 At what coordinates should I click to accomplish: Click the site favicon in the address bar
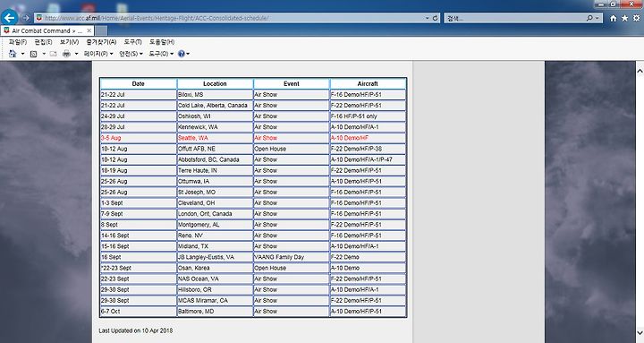[39, 18]
